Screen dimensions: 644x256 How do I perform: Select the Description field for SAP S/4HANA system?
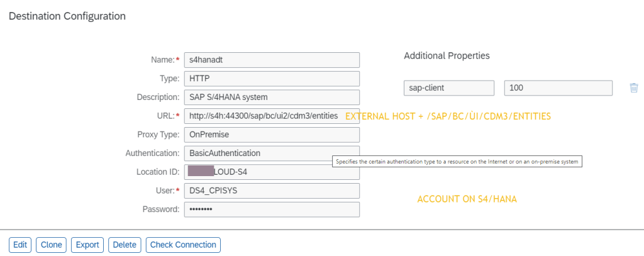[x=271, y=97]
